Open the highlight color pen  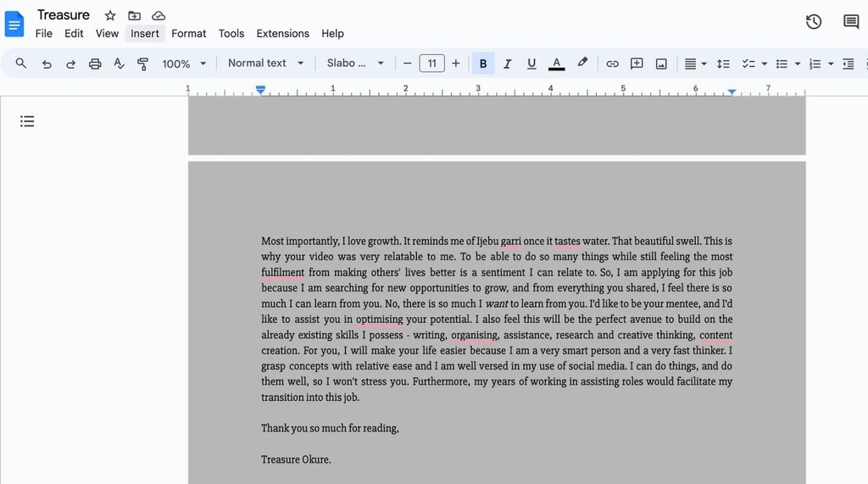tap(581, 63)
